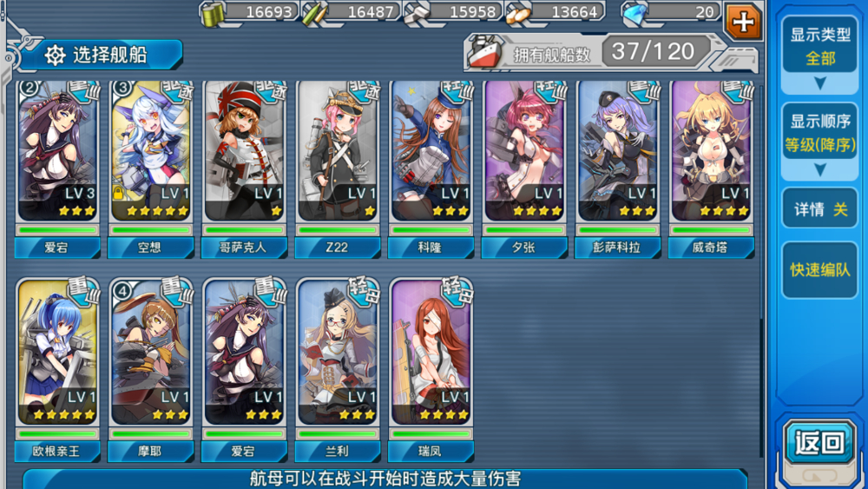Click the blue diamond currency icon
Image resolution: width=868 pixels, height=489 pixels.
tap(635, 15)
